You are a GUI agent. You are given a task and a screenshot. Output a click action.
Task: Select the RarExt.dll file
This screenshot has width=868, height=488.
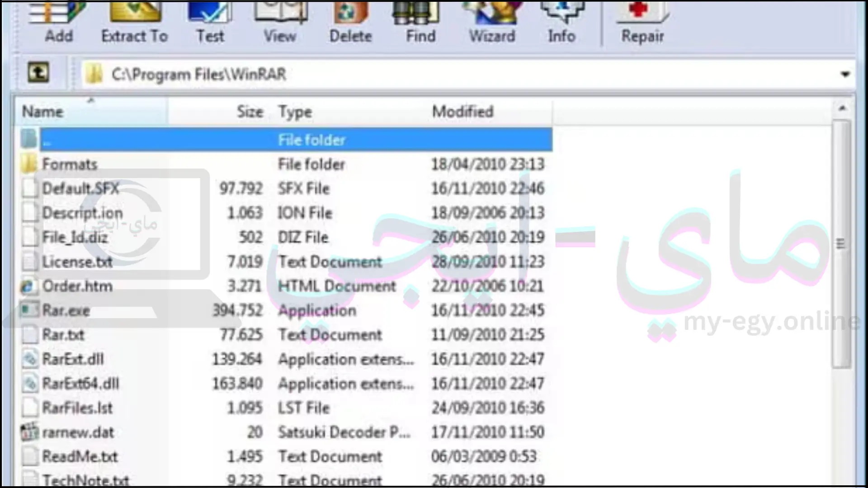73,359
